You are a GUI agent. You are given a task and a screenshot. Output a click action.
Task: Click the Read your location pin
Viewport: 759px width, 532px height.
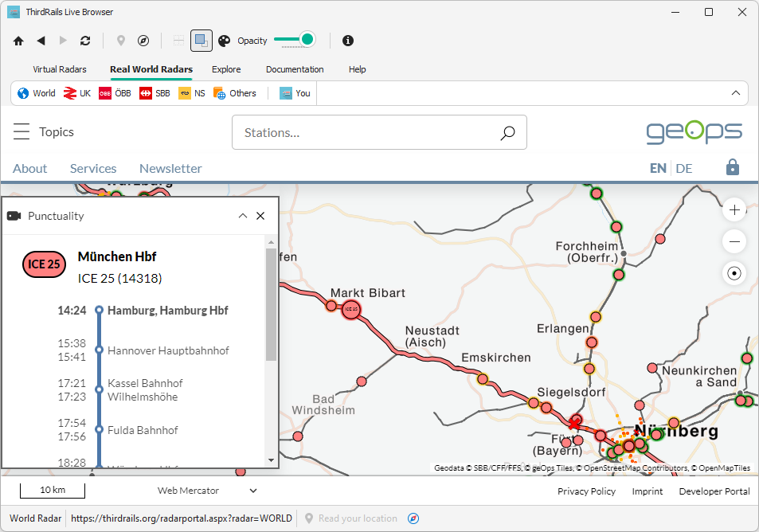pos(309,518)
